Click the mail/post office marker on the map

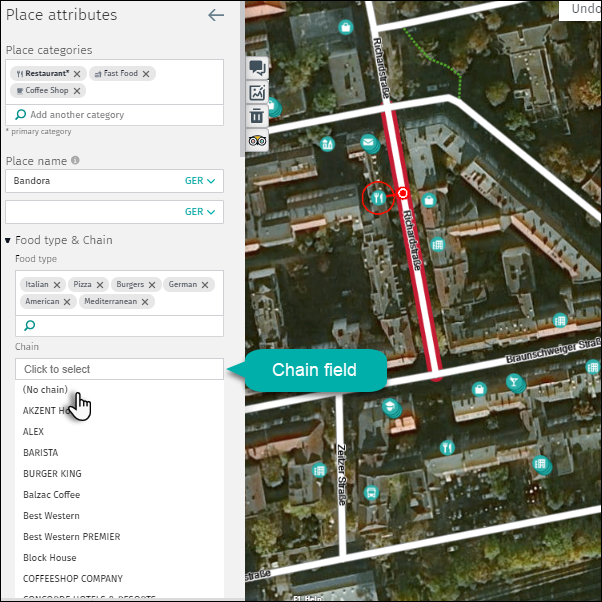368,142
